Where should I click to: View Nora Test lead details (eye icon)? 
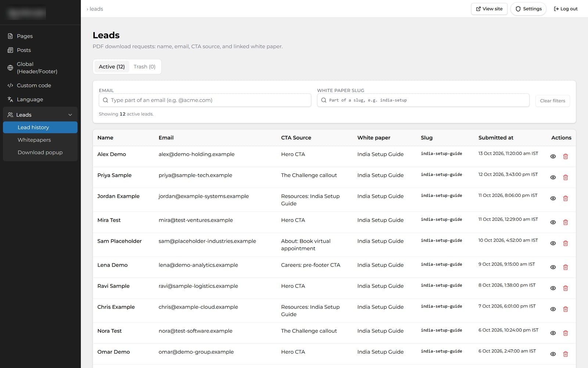pyautogui.click(x=553, y=333)
